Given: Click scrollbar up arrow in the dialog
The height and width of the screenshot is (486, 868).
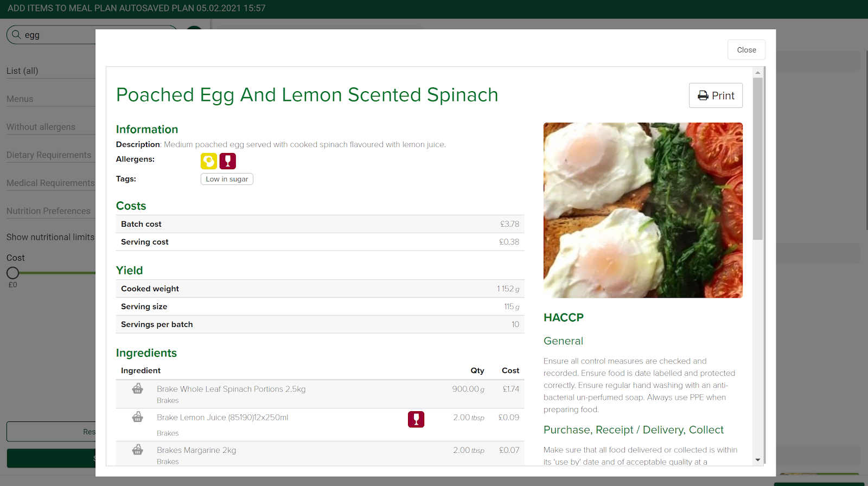Looking at the screenshot, I should (758, 72).
